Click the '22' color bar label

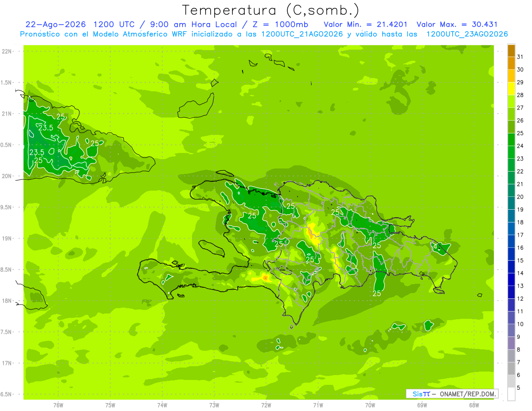[x=520, y=172]
